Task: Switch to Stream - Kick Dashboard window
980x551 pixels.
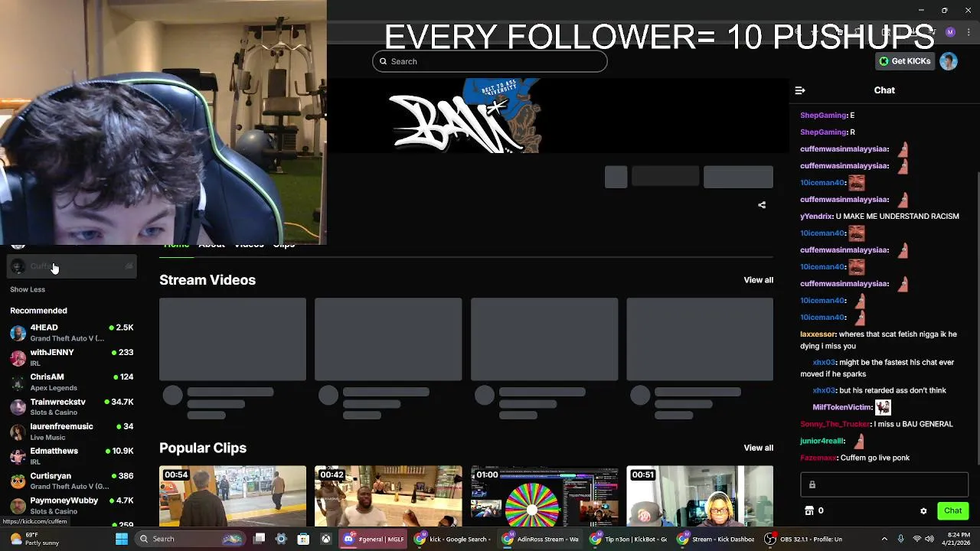Action: [716, 539]
